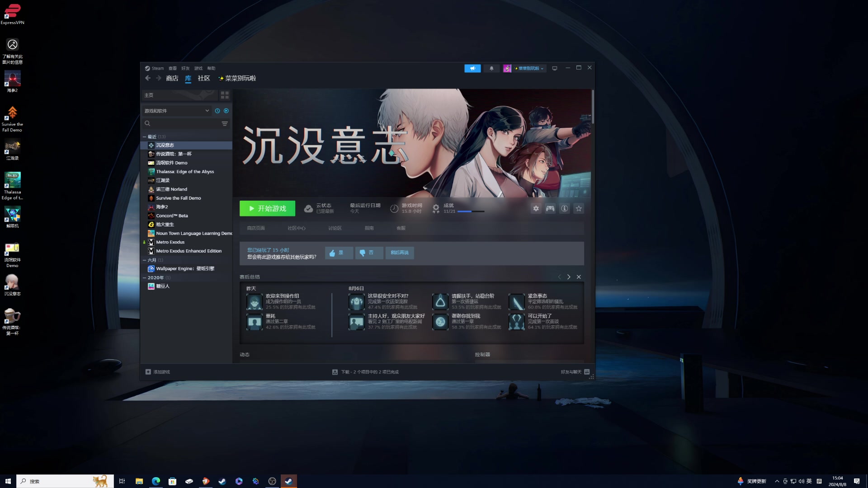Click the library search magnifier icon

[147, 123]
